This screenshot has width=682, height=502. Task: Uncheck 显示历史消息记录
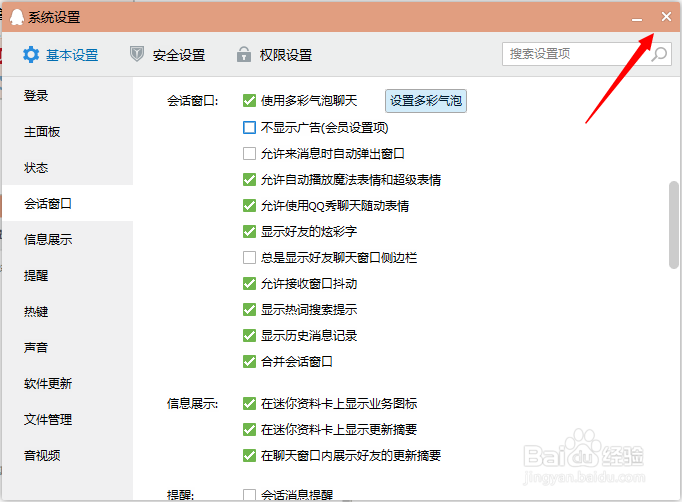point(249,335)
